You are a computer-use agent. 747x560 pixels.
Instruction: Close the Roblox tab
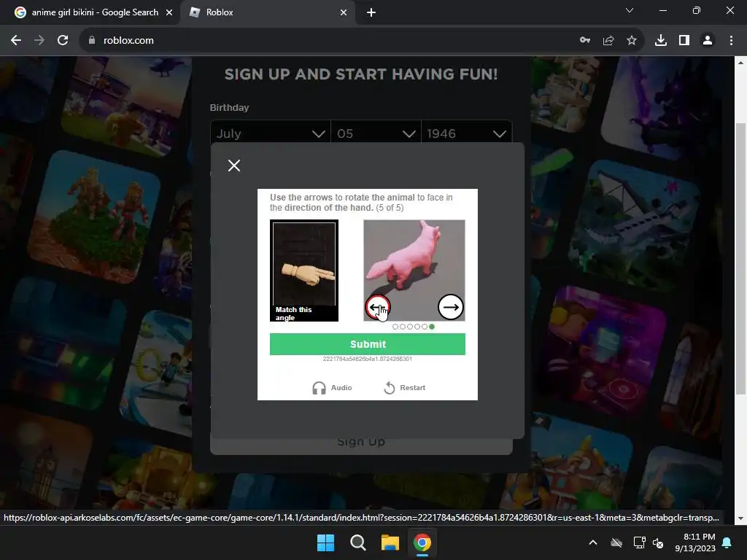pyautogui.click(x=344, y=12)
